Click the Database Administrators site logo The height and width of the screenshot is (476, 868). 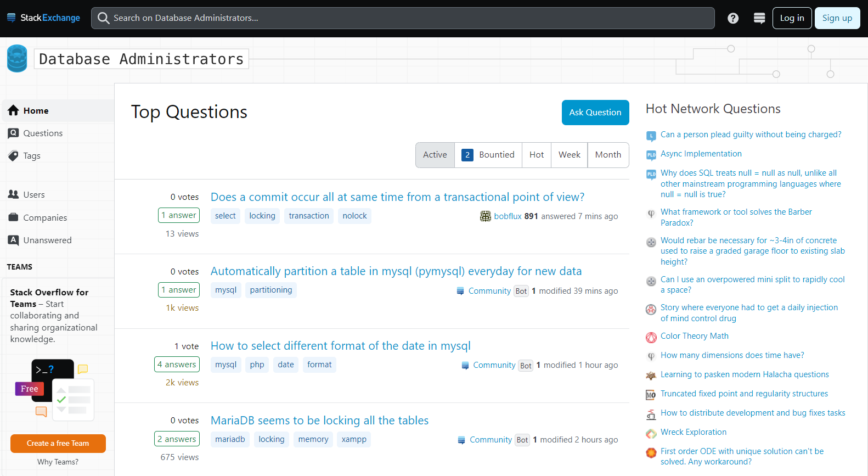[17, 59]
